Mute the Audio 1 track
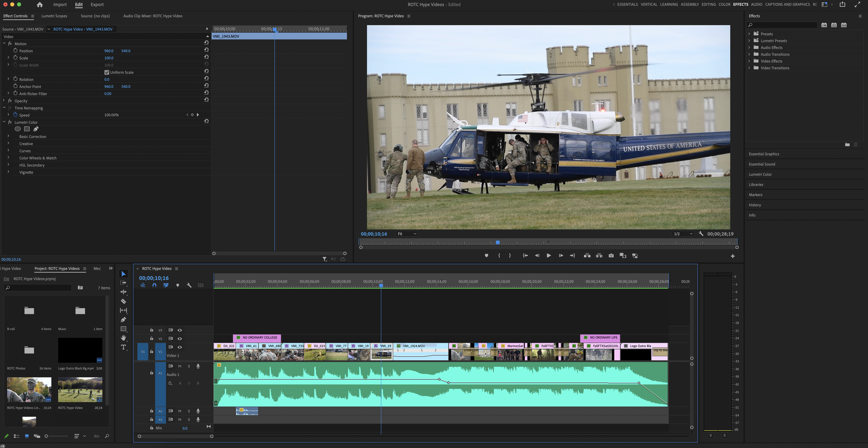Image resolution: width=868 pixels, height=448 pixels. tap(180, 366)
